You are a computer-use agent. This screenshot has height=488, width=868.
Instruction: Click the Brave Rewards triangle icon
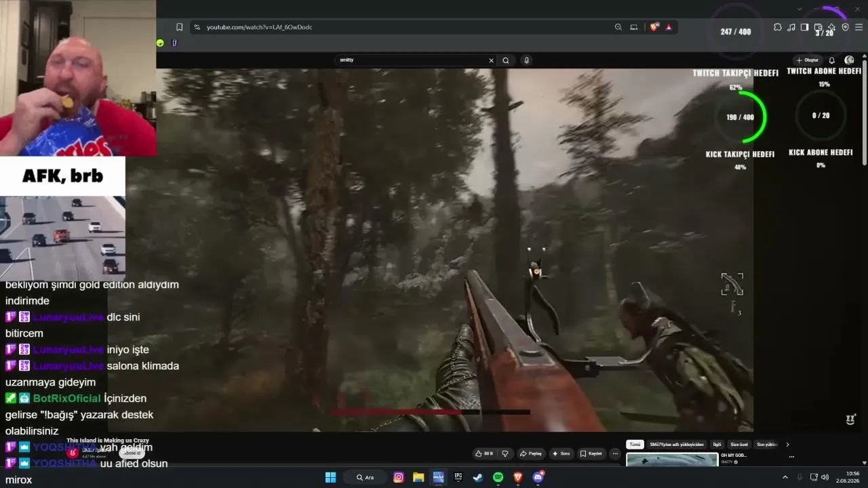coord(669,27)
